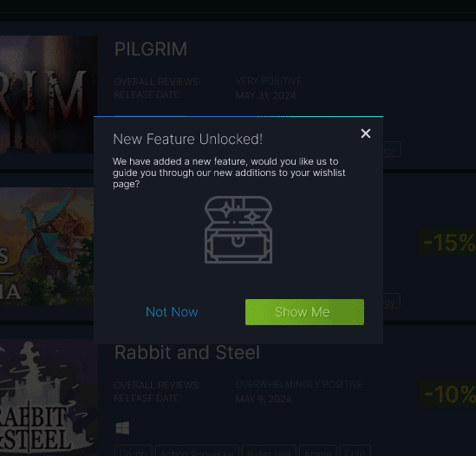The height and width of the screenshot is (456, 476).
Task: Select the Co-op tag
Action: (134, 451)
